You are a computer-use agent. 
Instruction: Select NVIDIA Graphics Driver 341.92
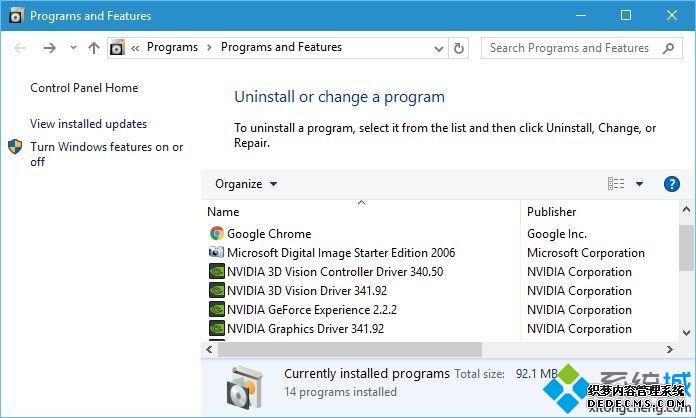click(305, 329)
